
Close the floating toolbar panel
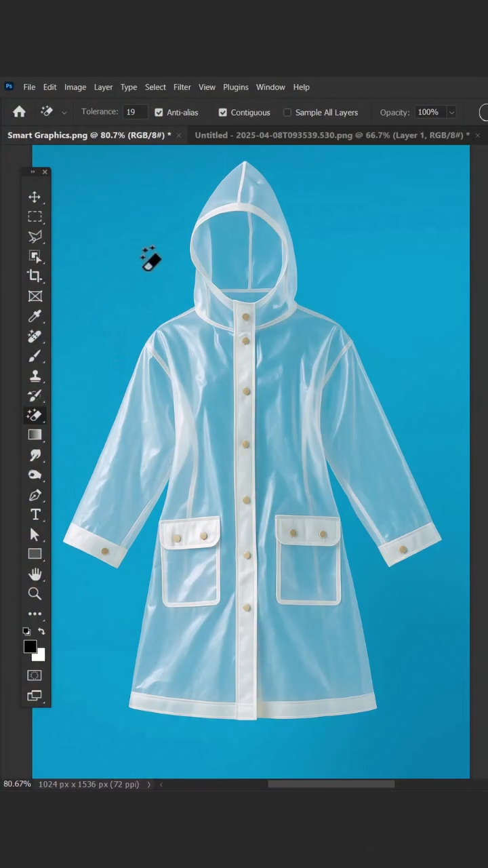(45, 172)
